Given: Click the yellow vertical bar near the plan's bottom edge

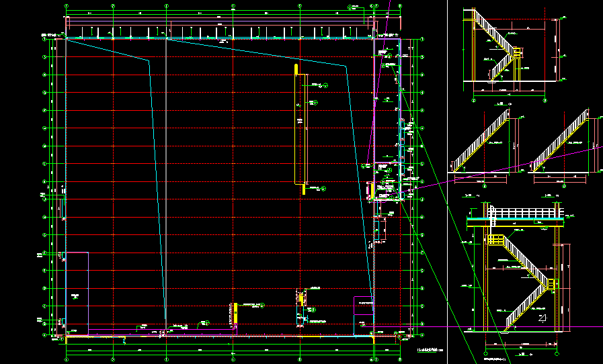Looking at the screenshot, I should tap(235, 314).
